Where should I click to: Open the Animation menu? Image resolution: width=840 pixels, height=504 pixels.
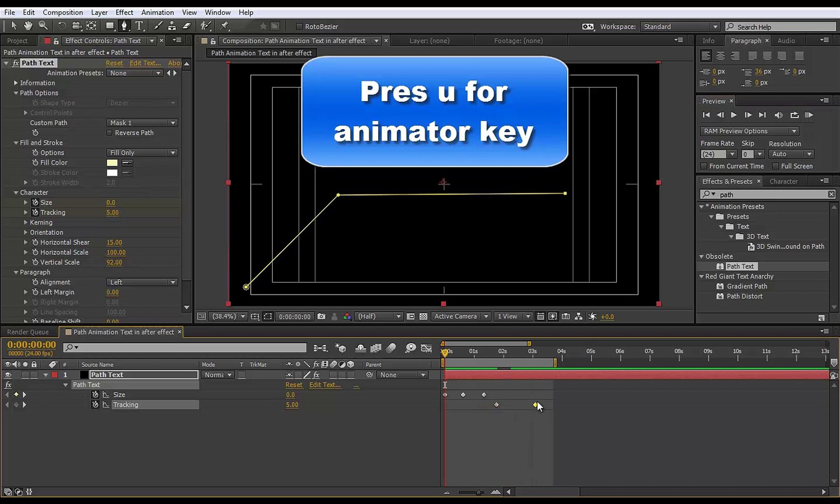click(x=157, y=12)
